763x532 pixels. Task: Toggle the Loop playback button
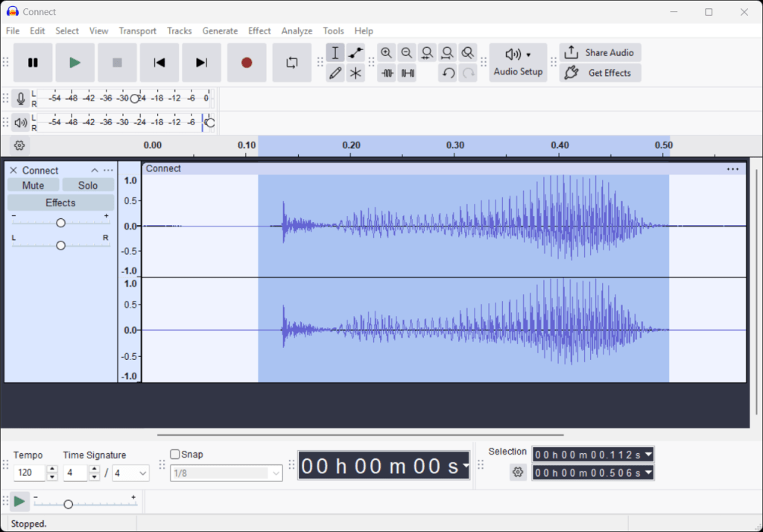pyautogui.click(x=291, y=63)
